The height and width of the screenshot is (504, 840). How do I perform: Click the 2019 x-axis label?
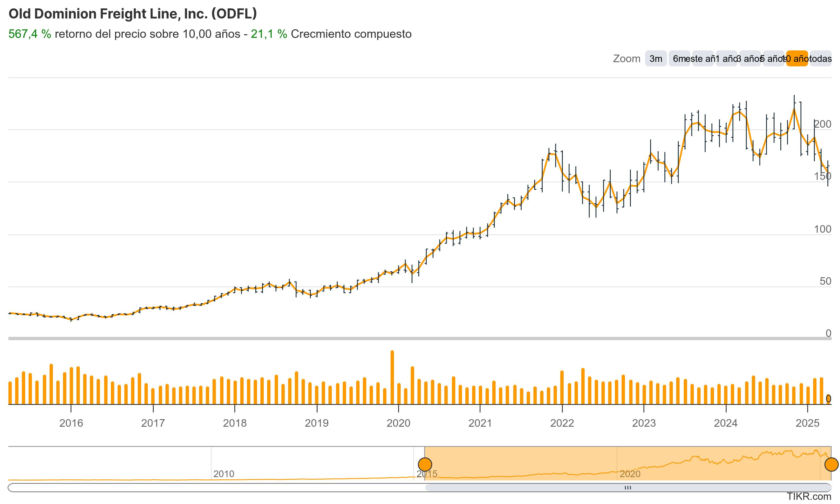316,423
